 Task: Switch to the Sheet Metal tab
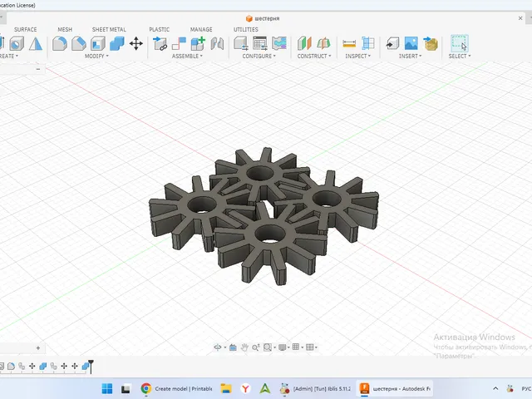click(x=109, y=30)
